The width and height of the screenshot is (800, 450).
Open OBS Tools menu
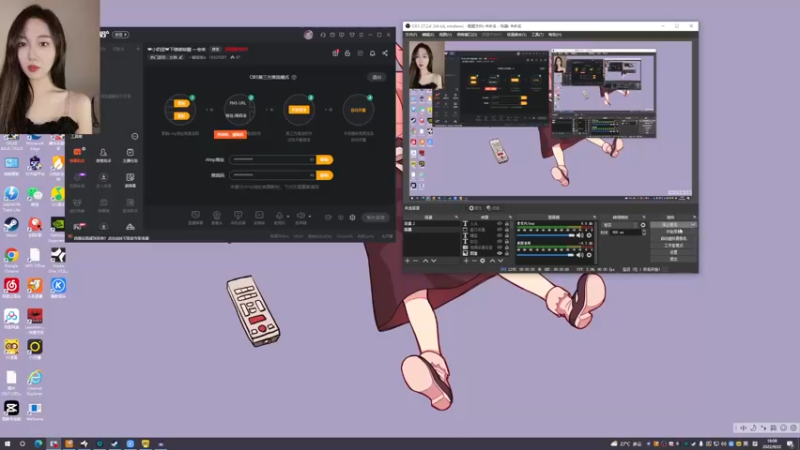coord(537,35)
